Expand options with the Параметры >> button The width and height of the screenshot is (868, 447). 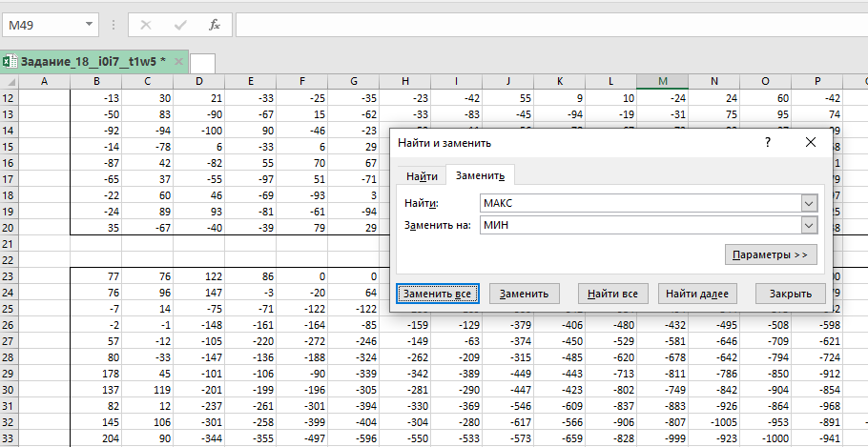tap(771, 255)
